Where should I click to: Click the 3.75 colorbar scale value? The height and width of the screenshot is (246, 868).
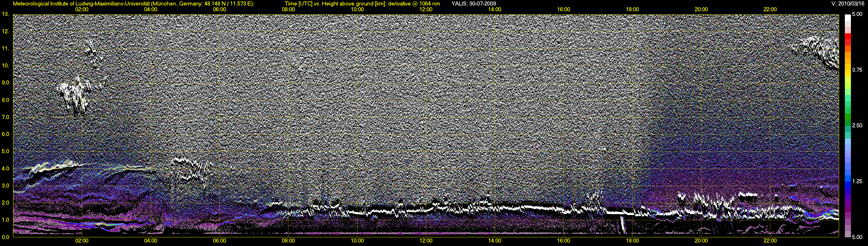click(x=857, y=70)
